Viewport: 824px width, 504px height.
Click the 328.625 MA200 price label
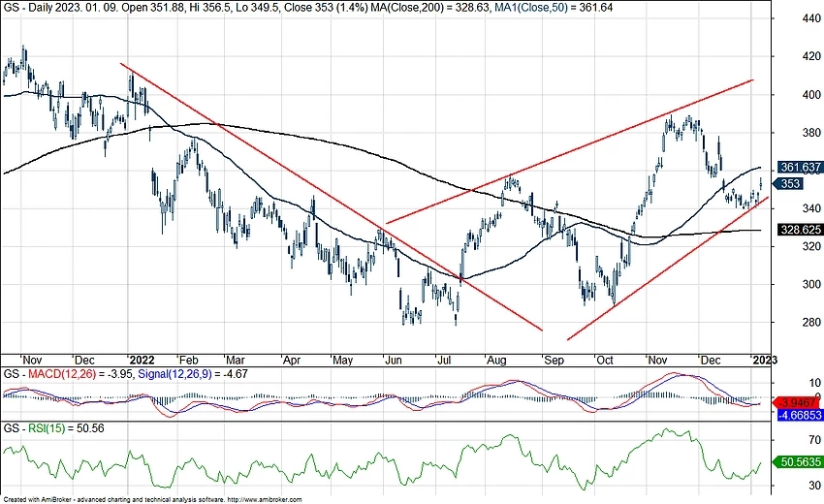800,230
